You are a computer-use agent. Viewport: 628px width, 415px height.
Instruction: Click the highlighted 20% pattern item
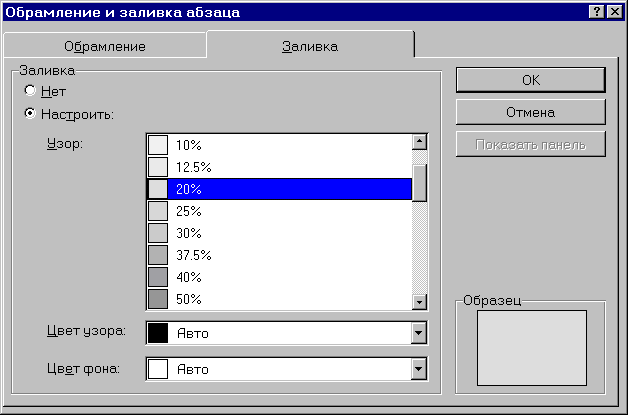tap(280, 189)
